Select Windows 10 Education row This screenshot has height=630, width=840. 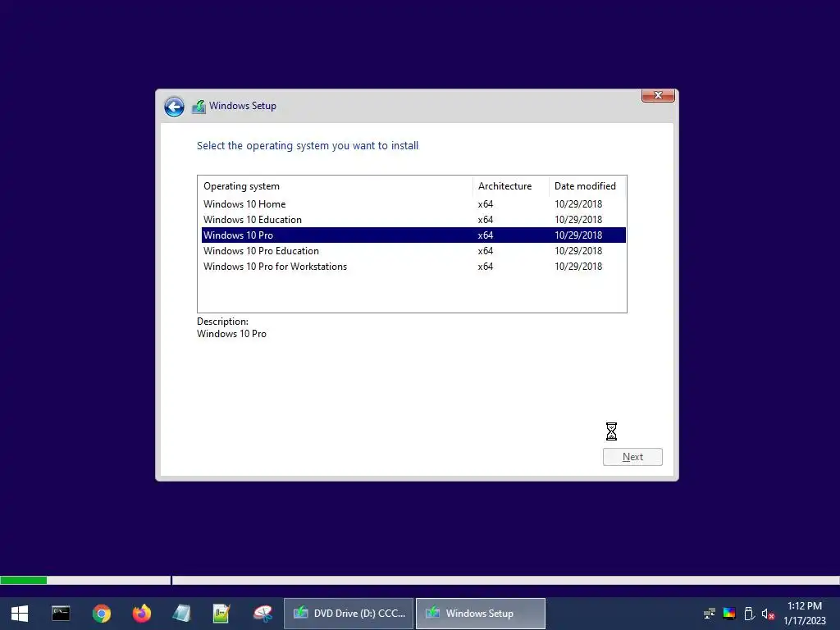point(413,220)
